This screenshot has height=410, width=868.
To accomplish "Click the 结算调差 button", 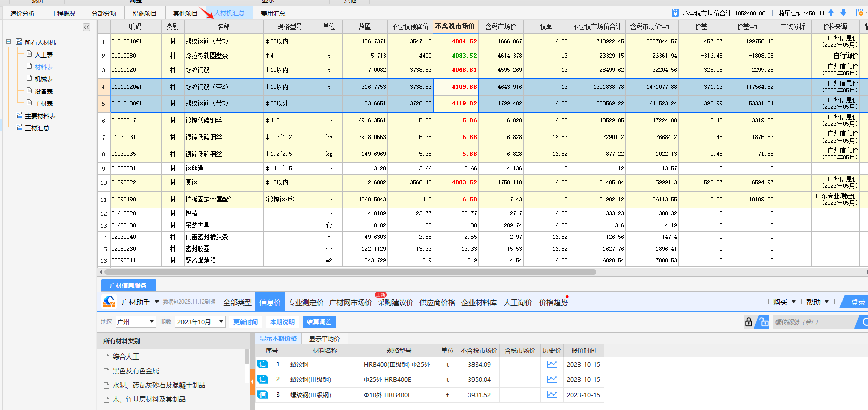I will 319,322.
